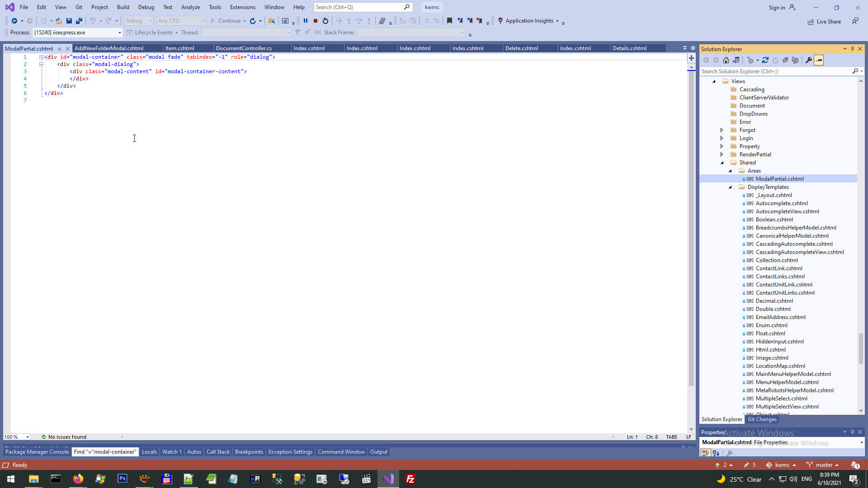Toggle the bookmark icon in the toolbar

pos(449,21)
